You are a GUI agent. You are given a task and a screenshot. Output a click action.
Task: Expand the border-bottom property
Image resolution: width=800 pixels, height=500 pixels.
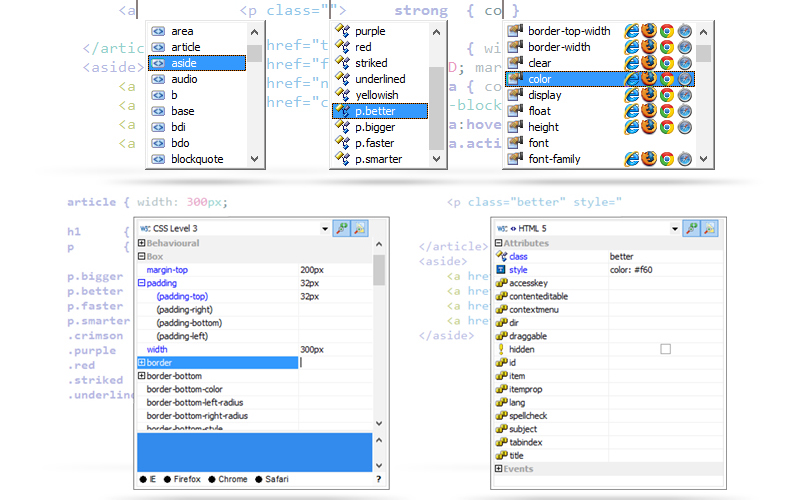pos(141,376)
